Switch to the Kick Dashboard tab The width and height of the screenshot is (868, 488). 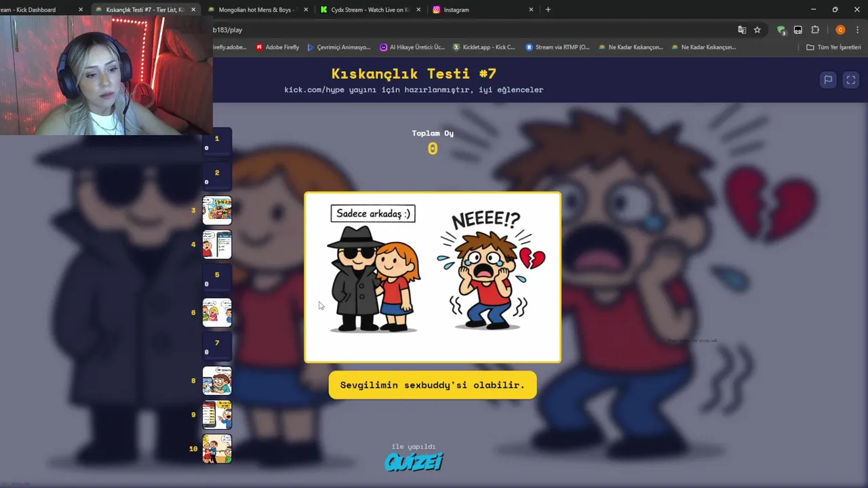tap(37, 9)
